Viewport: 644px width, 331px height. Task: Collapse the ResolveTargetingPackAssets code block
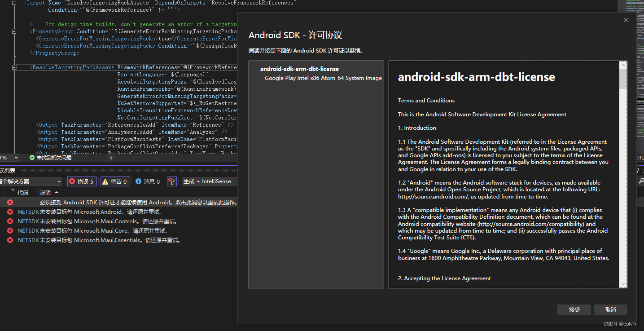tap(13, 67)
